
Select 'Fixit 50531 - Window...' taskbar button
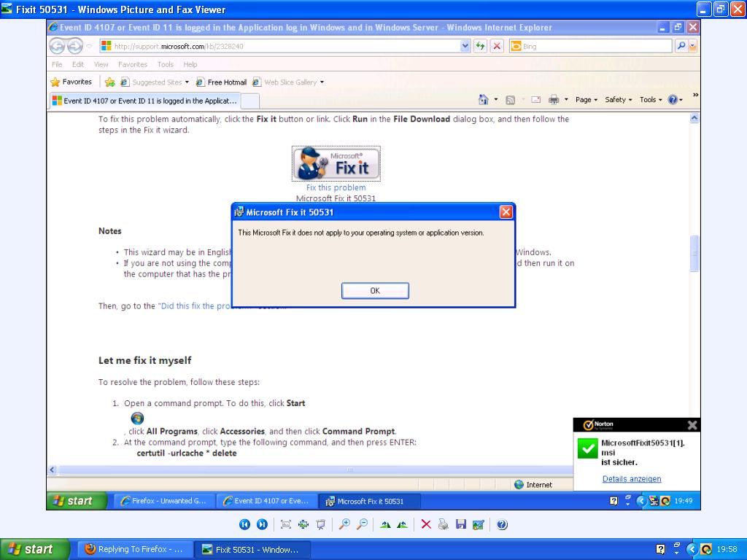[x=252, y=549]
